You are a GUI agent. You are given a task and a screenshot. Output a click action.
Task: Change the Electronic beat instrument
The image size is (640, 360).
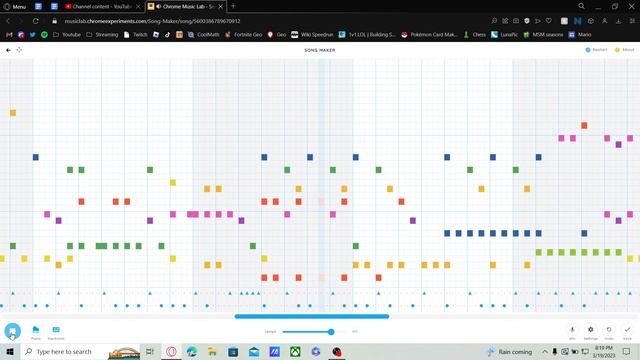pyautogui.click(x=56, y=332)
